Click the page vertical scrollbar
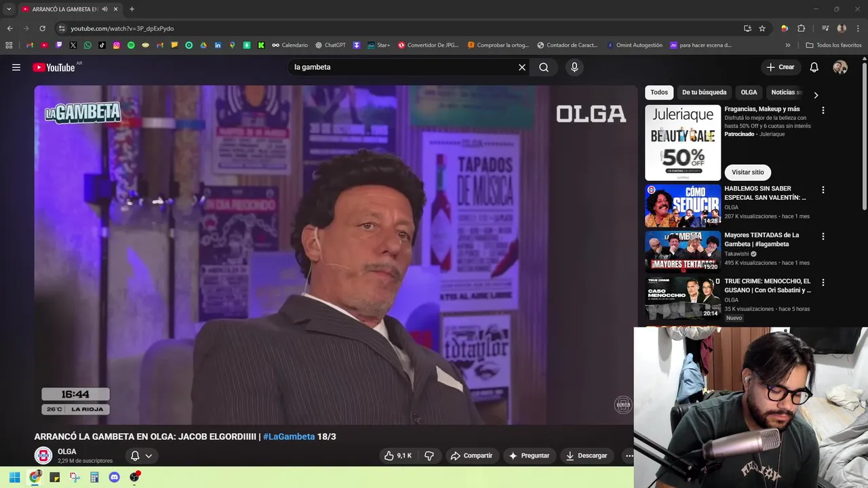The width and height of the screenshot is (868, 488). [x=865, y=136]
